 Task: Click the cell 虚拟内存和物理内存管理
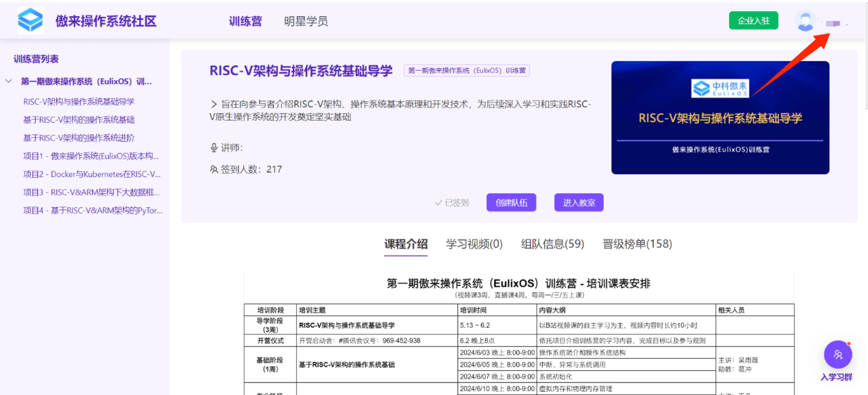(x=626, y=389)
